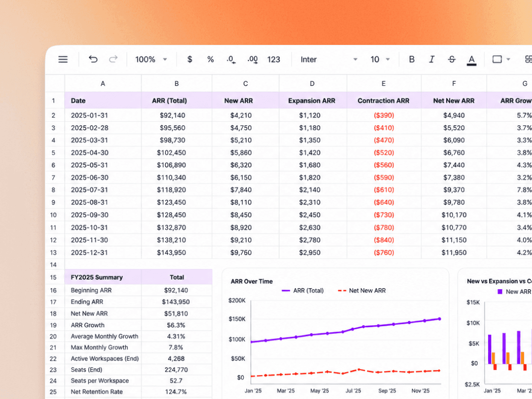Select column E header

pyautogui.click(x=383, y=83)
